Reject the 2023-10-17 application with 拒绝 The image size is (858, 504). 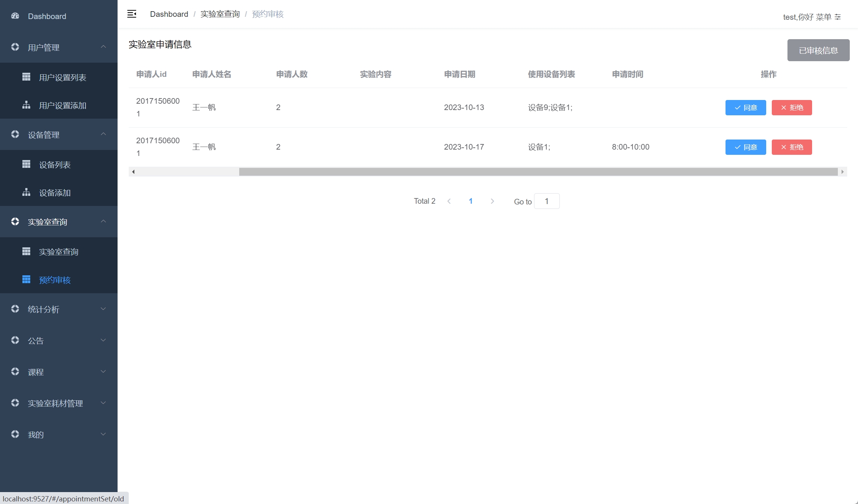(x=792, y=147)
